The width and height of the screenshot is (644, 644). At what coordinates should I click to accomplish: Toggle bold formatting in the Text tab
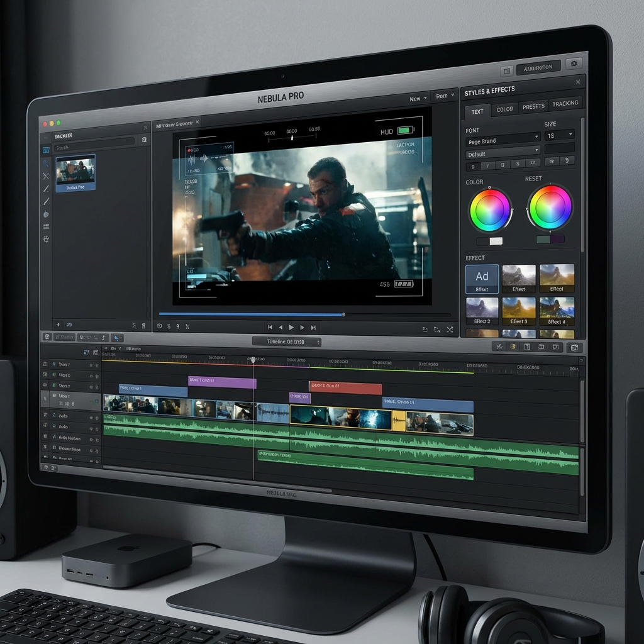473,167
